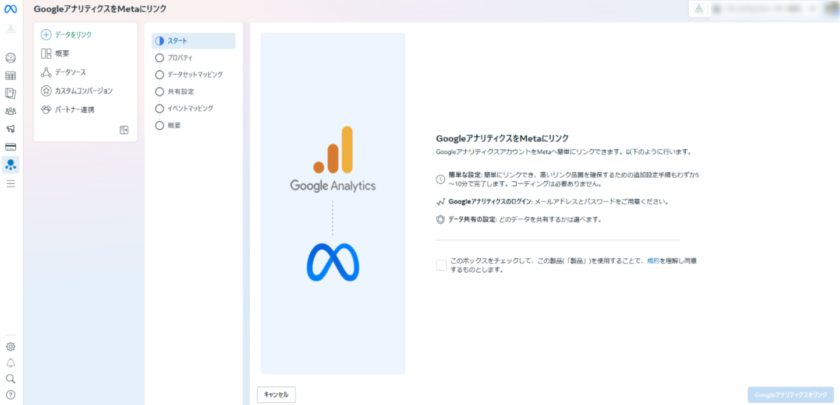Open the settings gear icon in left rail
The image size is (840, 405).
coord(11,347)
